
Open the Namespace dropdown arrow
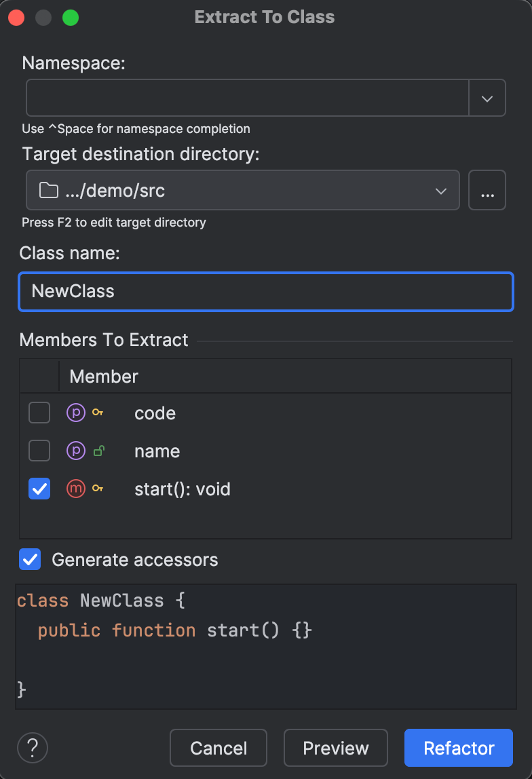(487, 98)
